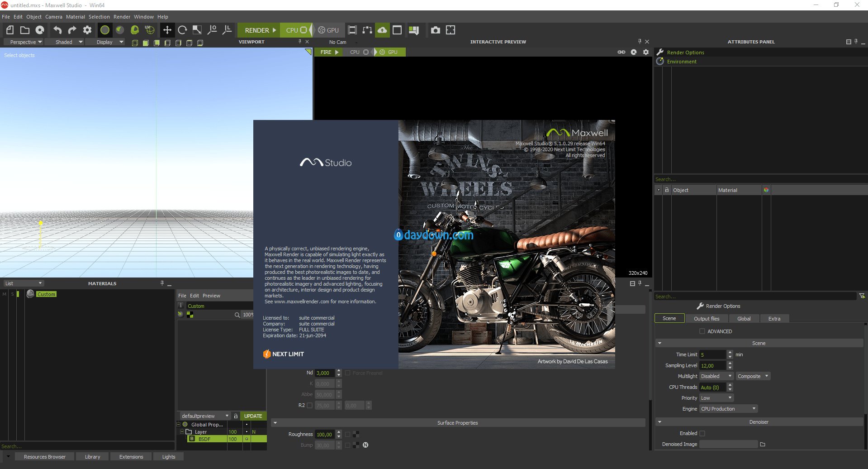Click the FIRE button
Screen dimensions: 868x469
329,52
